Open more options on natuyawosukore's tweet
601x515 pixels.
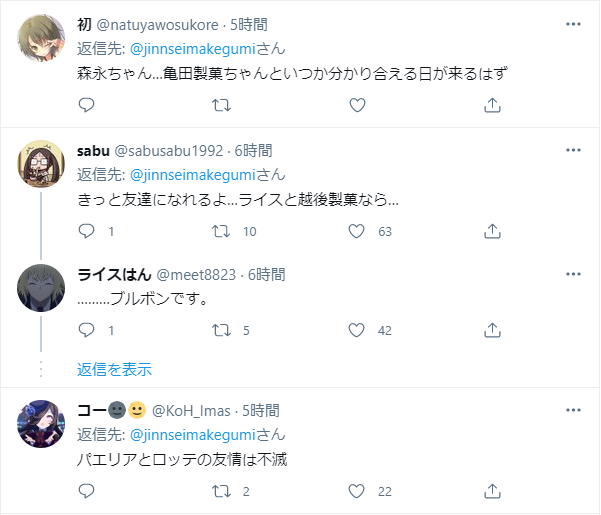(573, 23)
